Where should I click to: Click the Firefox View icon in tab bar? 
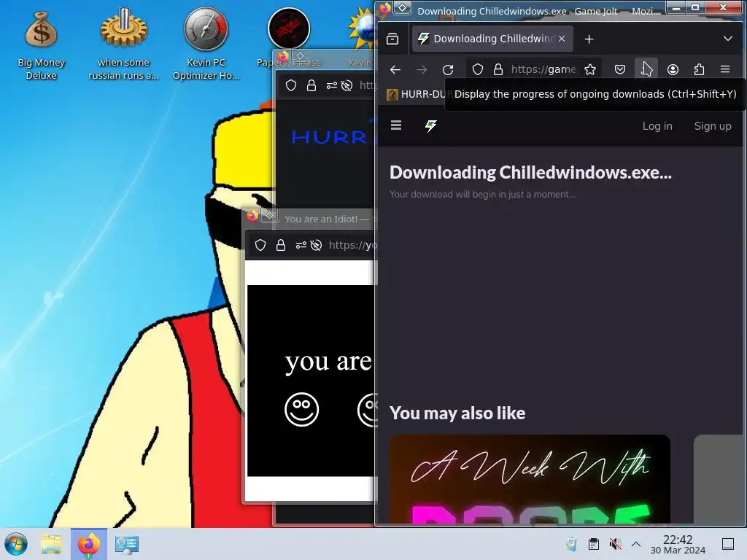392,39
